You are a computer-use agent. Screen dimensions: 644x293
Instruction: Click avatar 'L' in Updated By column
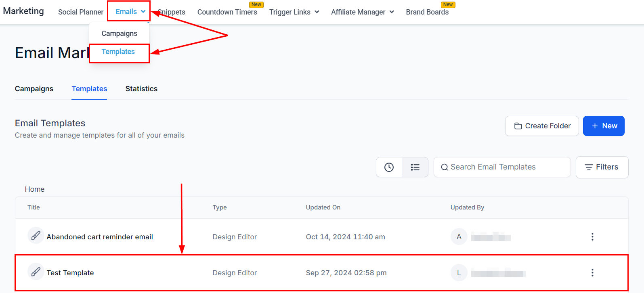tap(459, 273)
